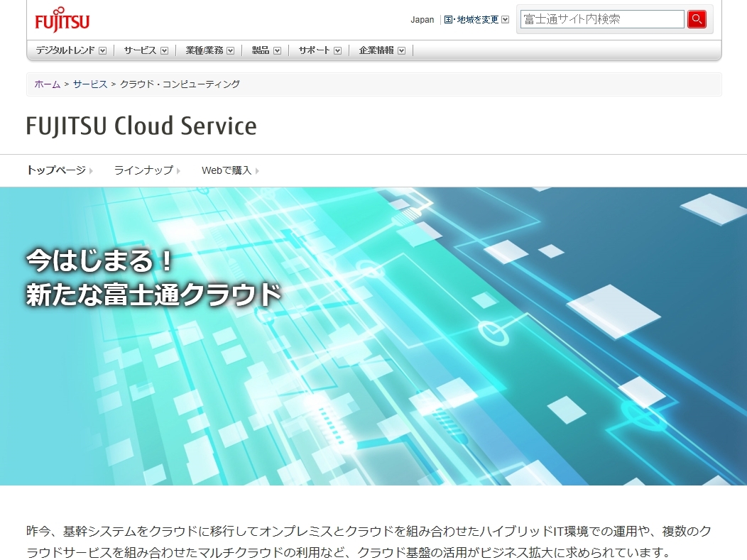Select the Webで購入 tab

[x=227, y=170]
